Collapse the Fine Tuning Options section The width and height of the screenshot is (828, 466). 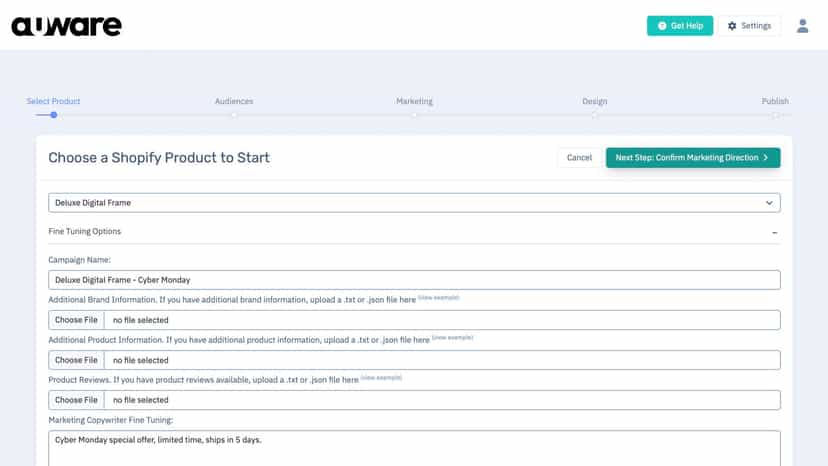tap(774, 232)
